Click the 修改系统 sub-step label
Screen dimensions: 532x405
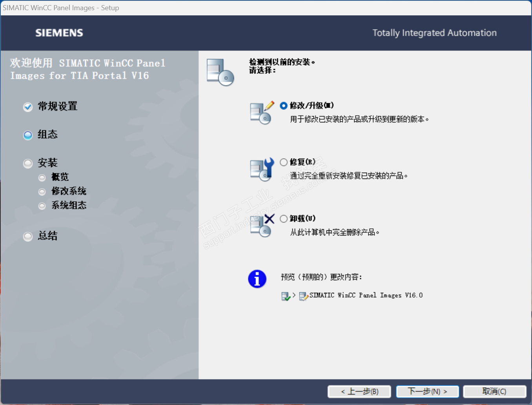tap(69, 191)
